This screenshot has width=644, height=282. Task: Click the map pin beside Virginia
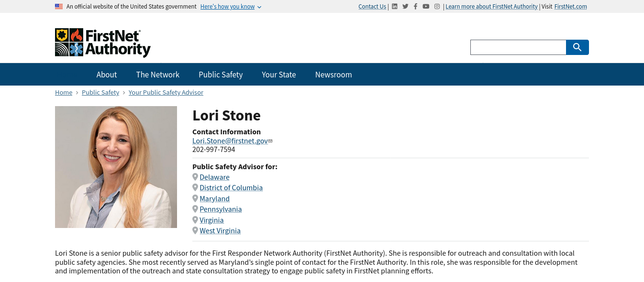pyautogui.click(x=195, y=220)
